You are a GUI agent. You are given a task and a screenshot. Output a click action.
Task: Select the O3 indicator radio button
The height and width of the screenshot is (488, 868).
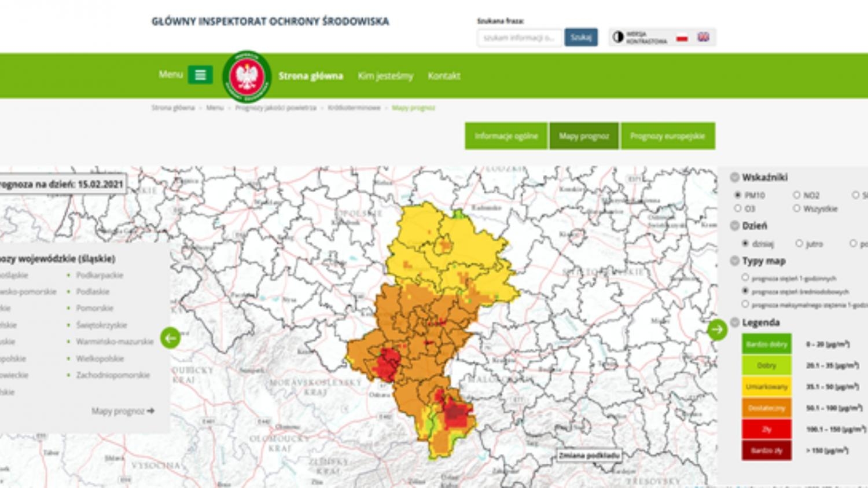point(738,208)
